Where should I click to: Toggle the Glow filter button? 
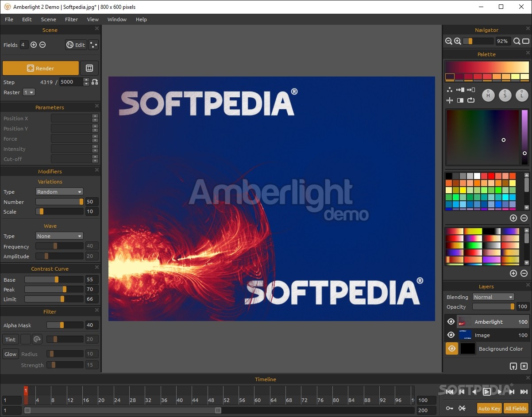[10, 354]
